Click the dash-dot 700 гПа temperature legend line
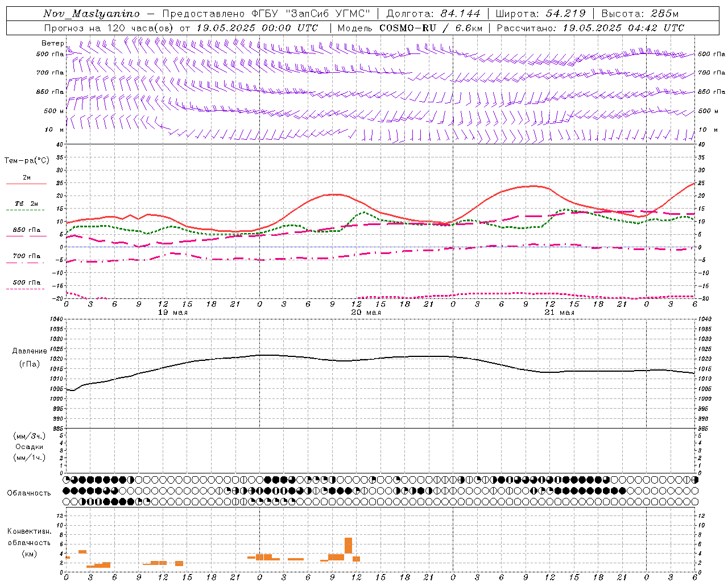 point(26,263)
